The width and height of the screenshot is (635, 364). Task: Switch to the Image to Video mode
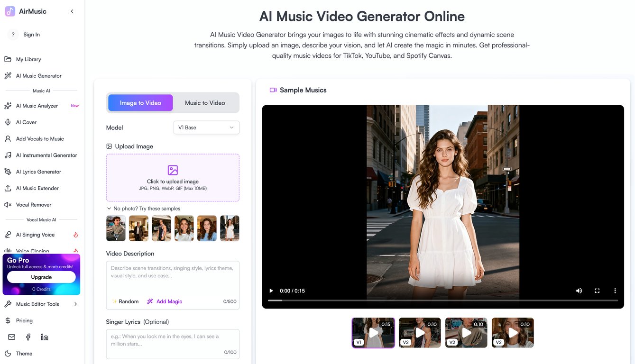coord(140,102)
